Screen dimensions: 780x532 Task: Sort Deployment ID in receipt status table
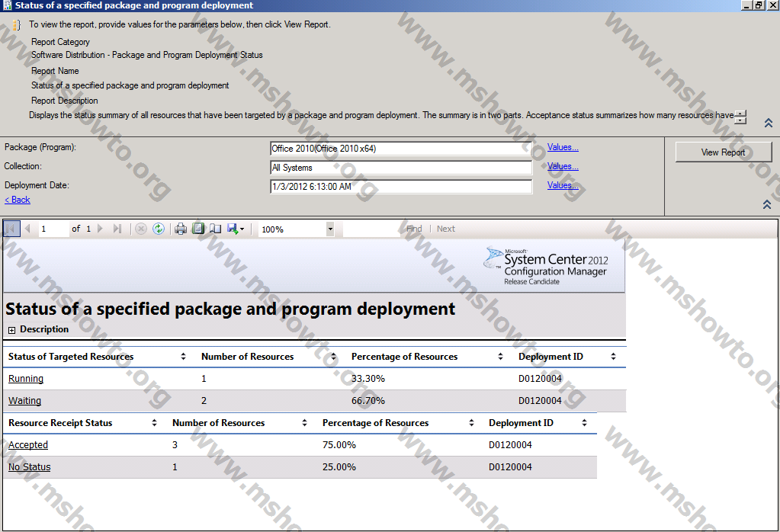click(x=585, y=422)
